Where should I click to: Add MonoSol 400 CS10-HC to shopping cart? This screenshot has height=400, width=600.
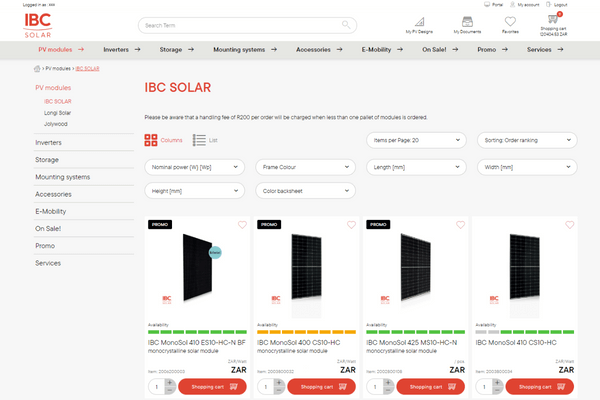click(321, 387)
